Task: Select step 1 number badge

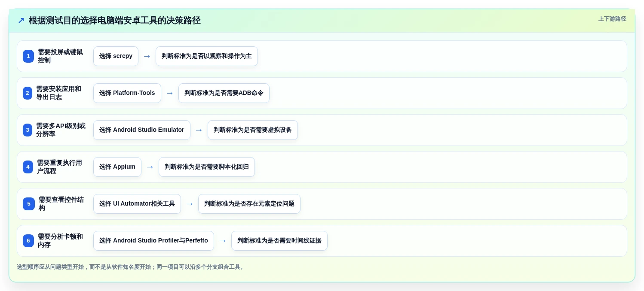Action: 28,56
